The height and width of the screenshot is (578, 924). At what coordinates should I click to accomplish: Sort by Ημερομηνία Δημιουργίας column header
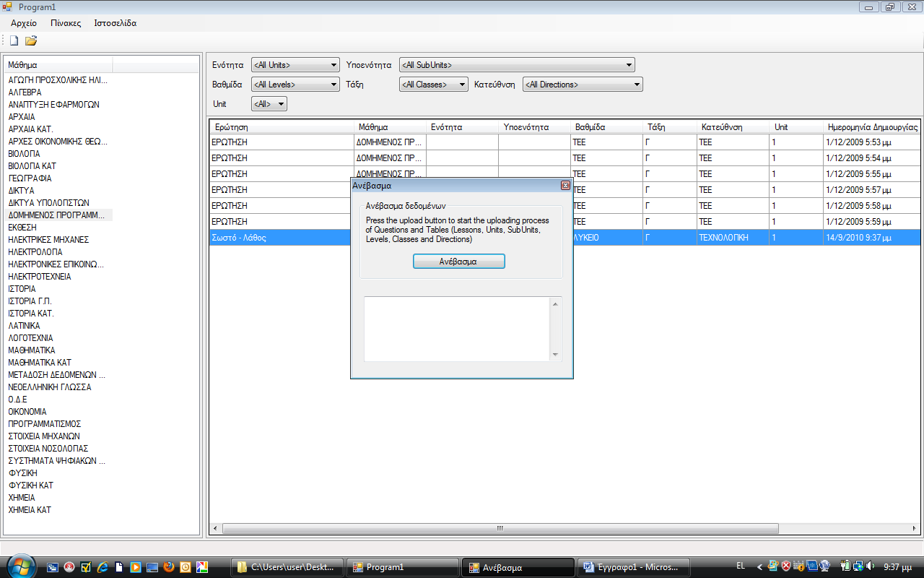(x=872, y=127)
